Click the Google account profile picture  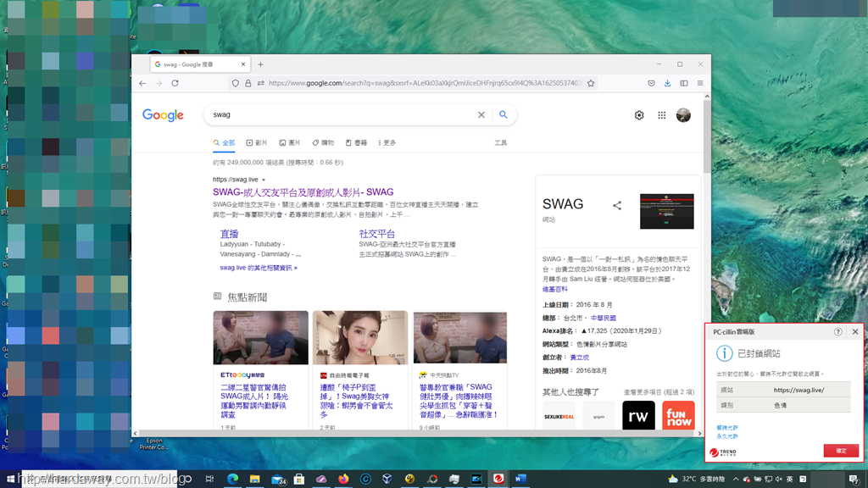pyautogui.click(x=684, y=115)
